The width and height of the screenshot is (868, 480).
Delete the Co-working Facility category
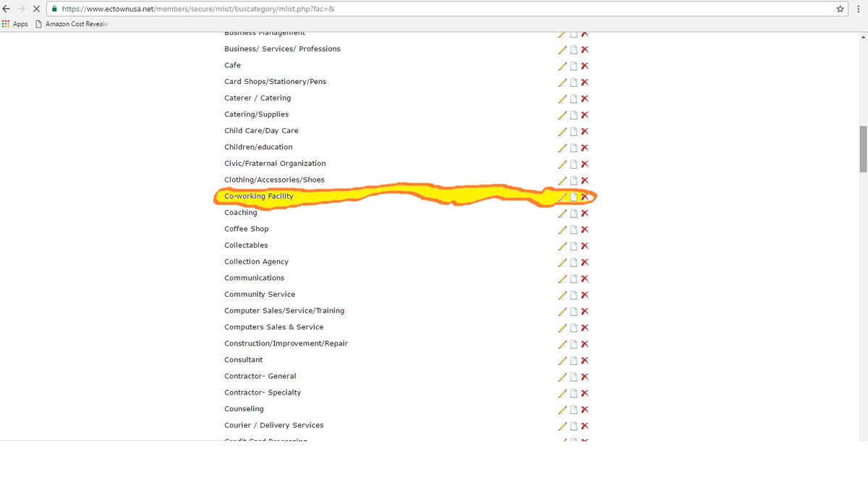[x=584, y=197]
